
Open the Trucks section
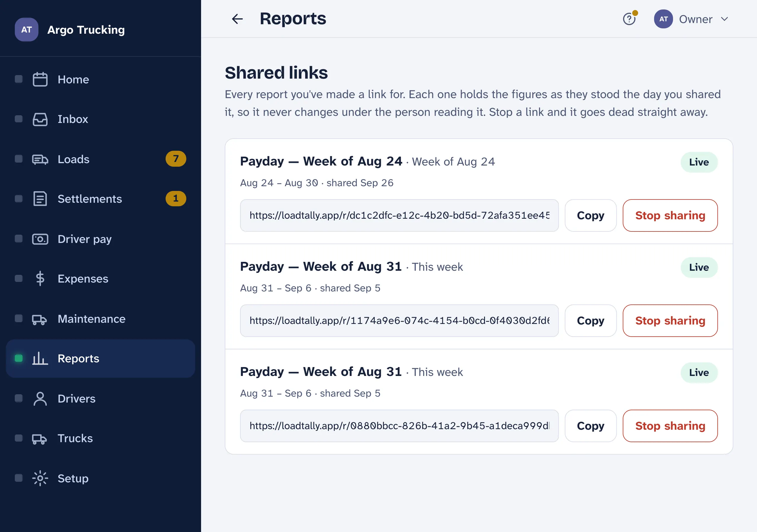point(101,438)
